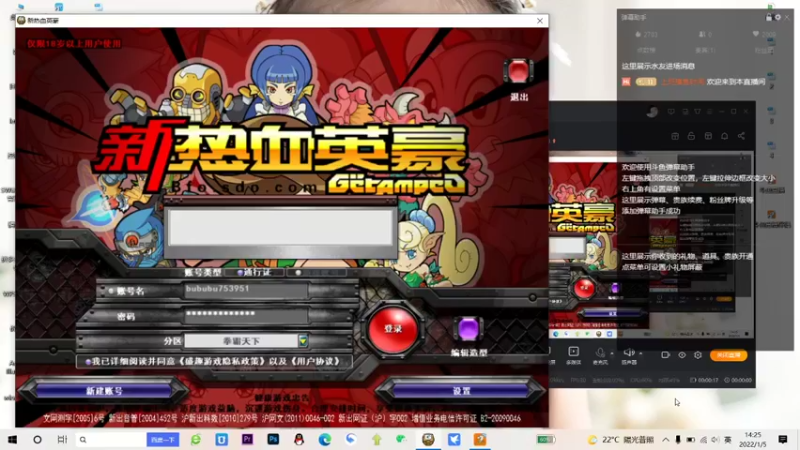The width and height of the screenshot is (800, 450).
Task: Click the 22°C weather widget on taskbar
Action: 621,439
